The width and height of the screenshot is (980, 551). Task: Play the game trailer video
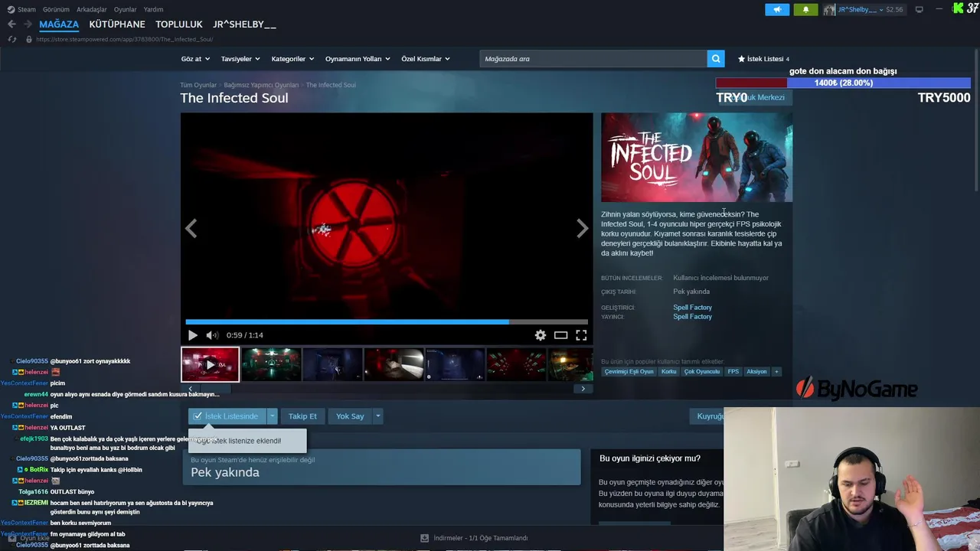click(x=192, y=335)
